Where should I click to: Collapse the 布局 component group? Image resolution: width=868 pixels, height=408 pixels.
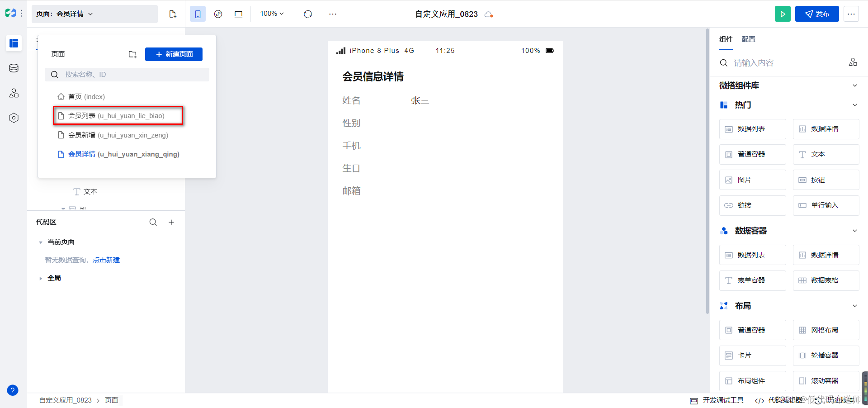[854, 306]
